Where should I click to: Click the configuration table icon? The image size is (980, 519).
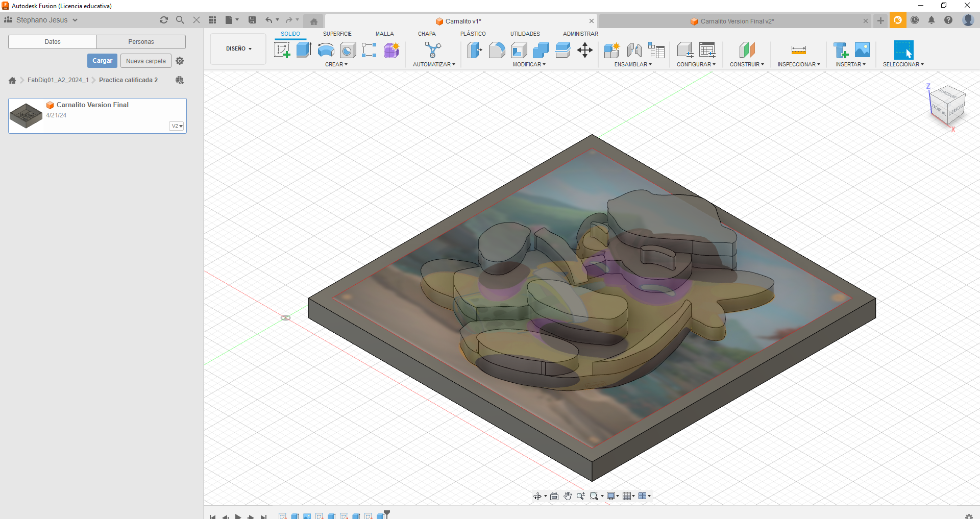(707, 50)
